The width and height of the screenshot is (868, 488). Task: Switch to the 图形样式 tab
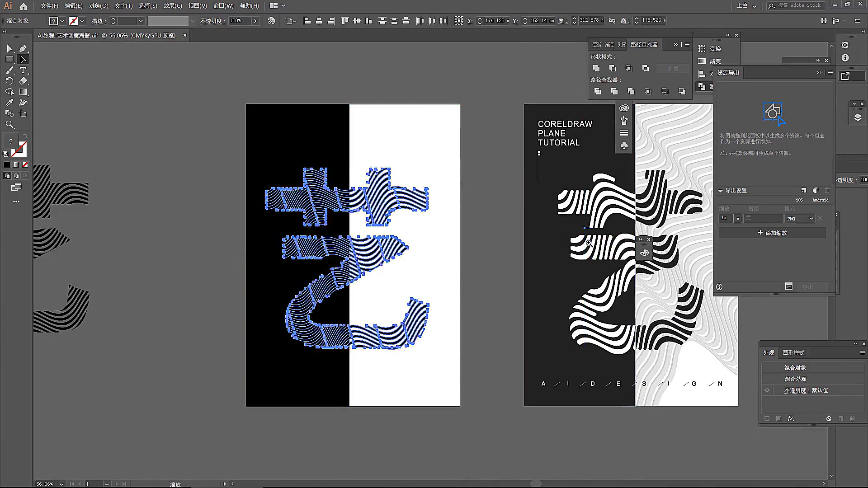pos(793,353)
